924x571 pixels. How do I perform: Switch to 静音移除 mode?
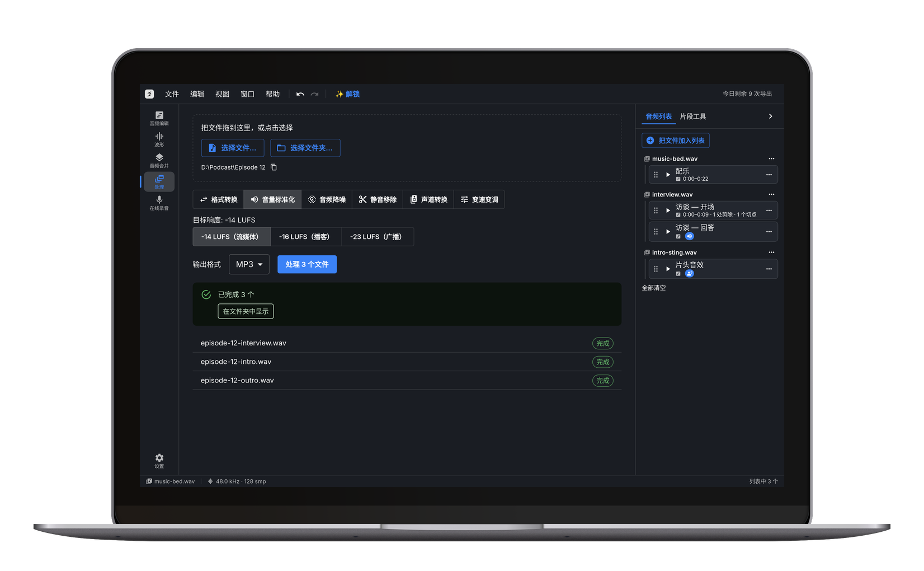[378, 200]
